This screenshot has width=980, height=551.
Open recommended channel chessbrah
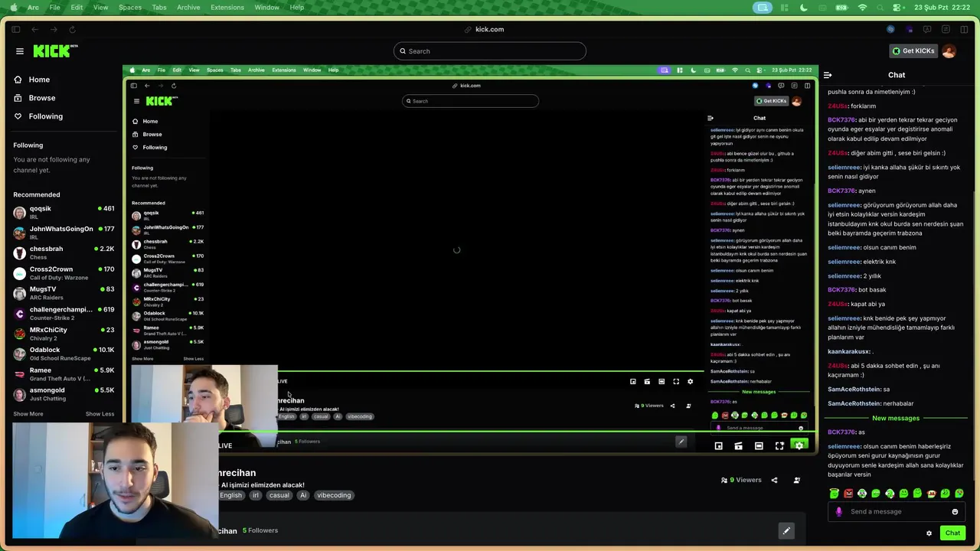coord(64,253)
